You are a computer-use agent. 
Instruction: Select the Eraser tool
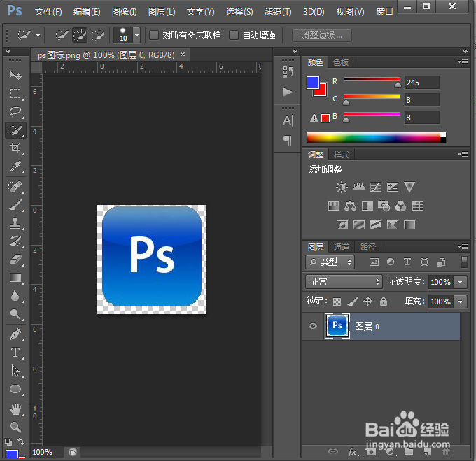tap(15, 260)
